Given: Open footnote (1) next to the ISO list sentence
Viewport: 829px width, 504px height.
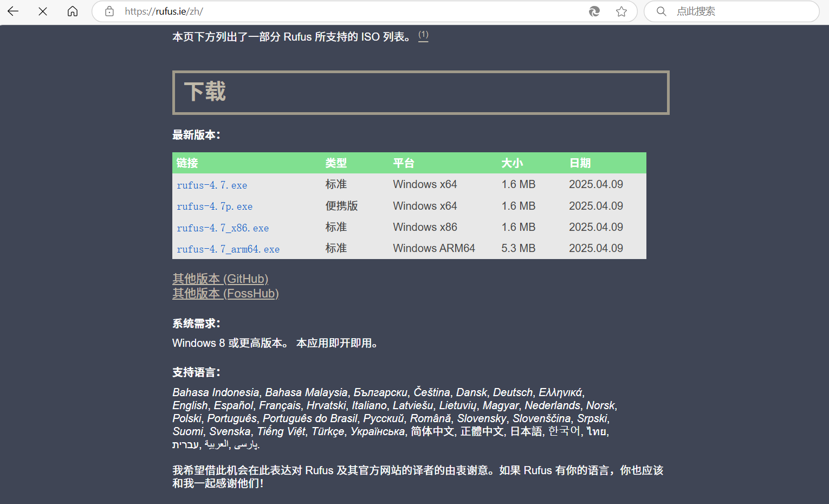Looking at the screenshot, I should (423, 35).
